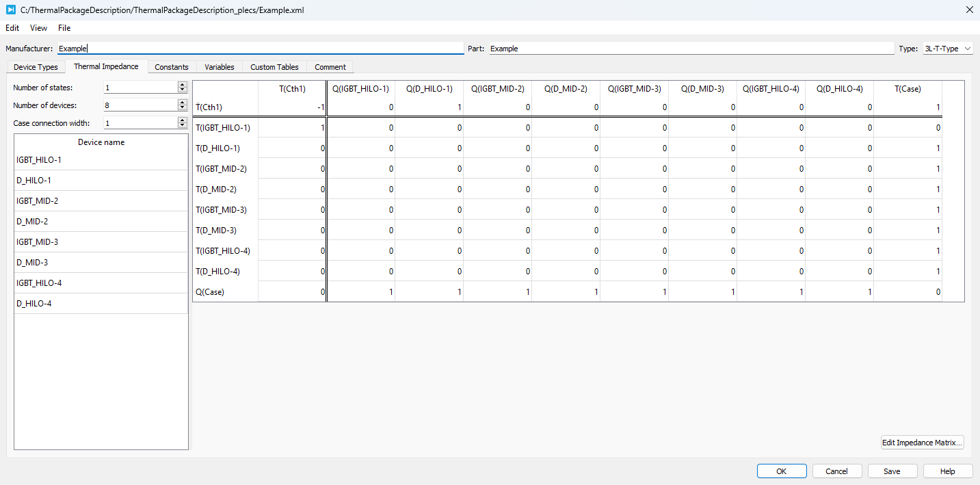Image resolution: width=980 pixels, height=485 pixels.
Task: Go to the Variables tab
Action: pyautogui.click(x=219, y=67)
